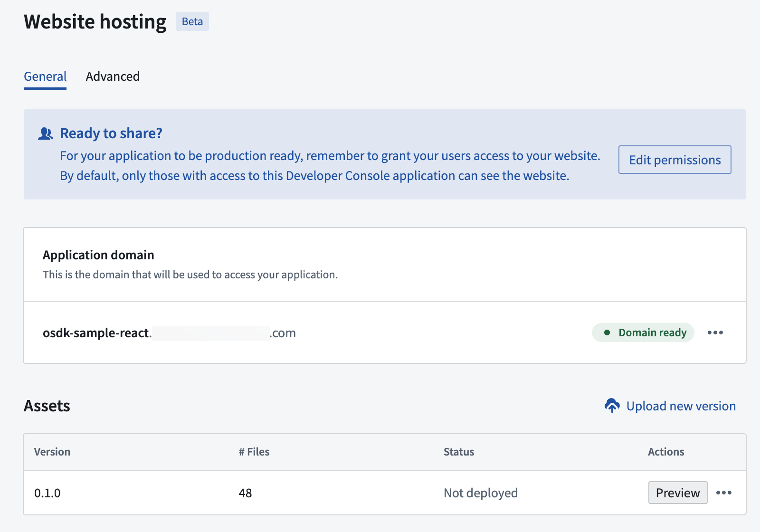Click the green dot in Domain ready
This screenshot has width=760, height=532.
607,332
